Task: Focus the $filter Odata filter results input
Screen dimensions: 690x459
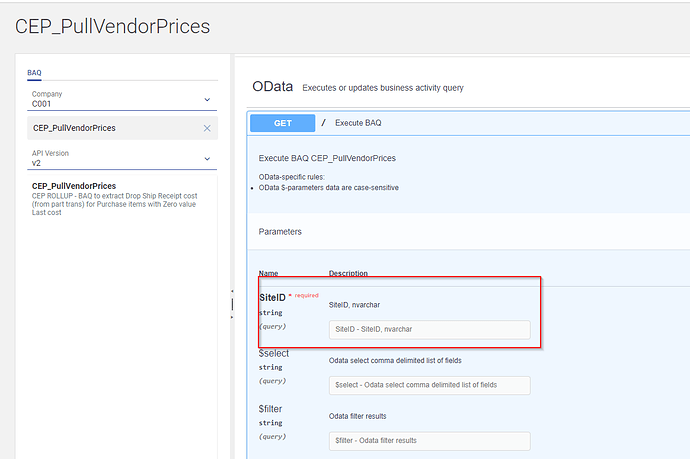Action: click(429, 441)
